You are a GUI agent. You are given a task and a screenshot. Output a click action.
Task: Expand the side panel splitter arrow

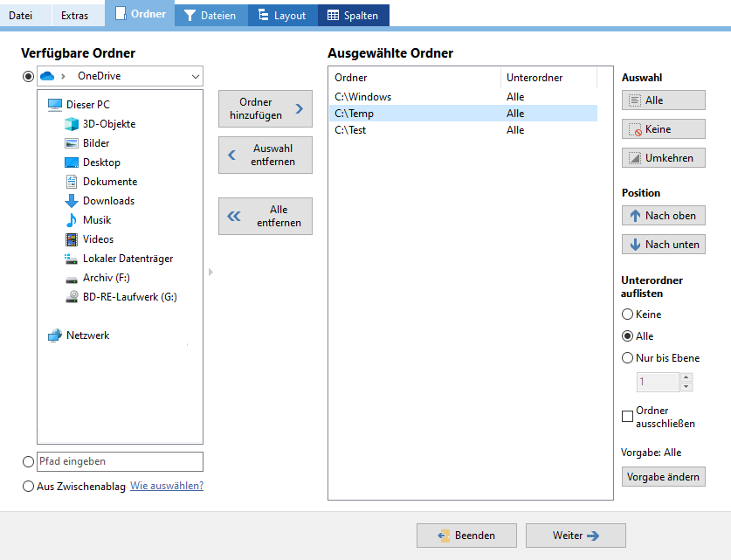[210, 273]
